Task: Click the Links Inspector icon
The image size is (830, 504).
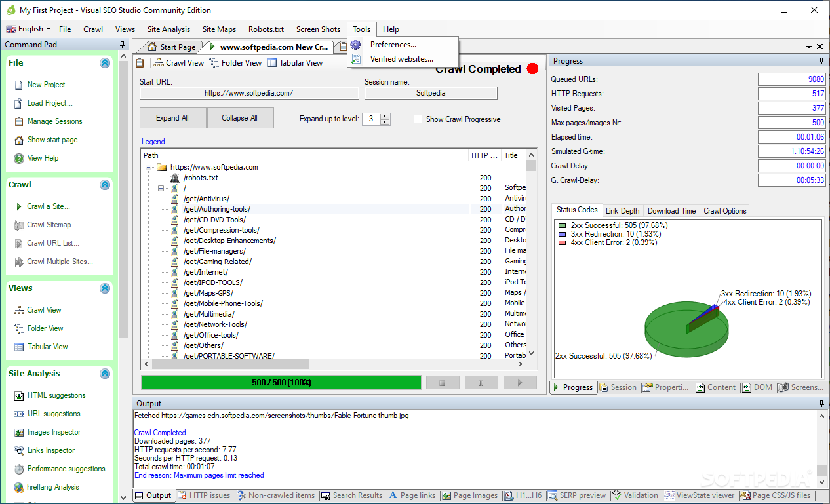Action: click(x=19, y=450)
